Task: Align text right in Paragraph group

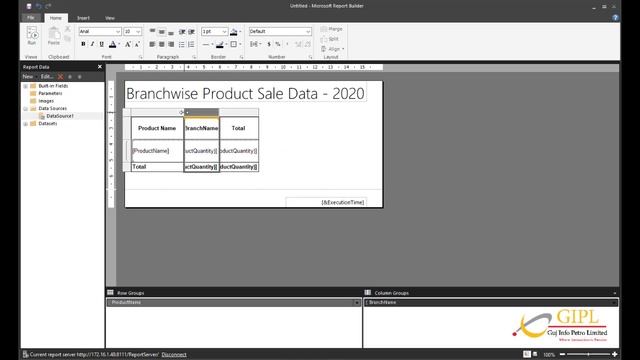Action: click(x=171, y=44)
